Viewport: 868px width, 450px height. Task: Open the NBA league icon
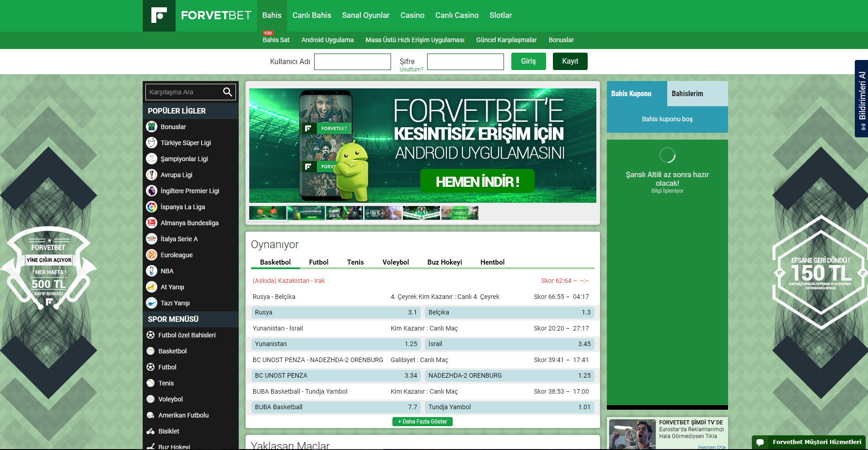[151, 271]
